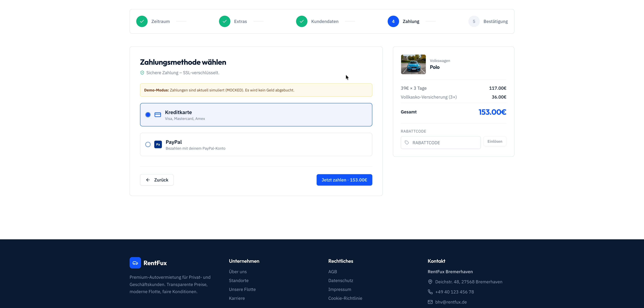Viewport: 644px width, 308px height.
Task: Click the phone icon beside the phone number
Action: tap(430, 292)
